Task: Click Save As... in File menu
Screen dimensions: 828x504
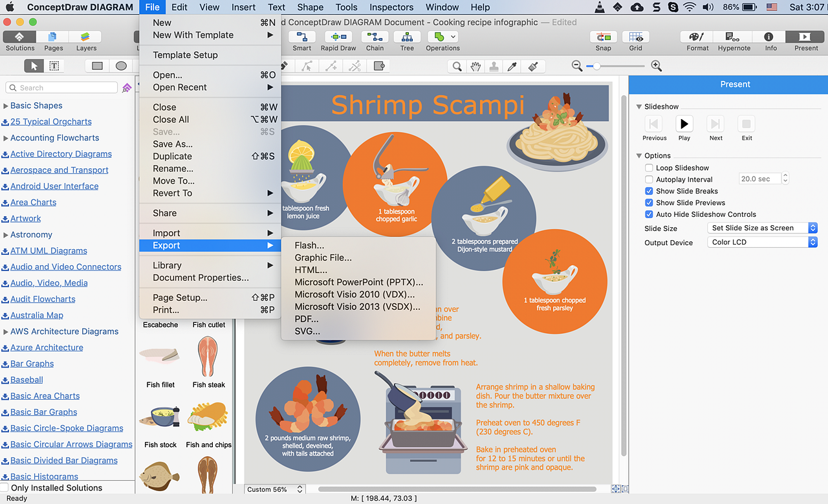Action: 173,144
